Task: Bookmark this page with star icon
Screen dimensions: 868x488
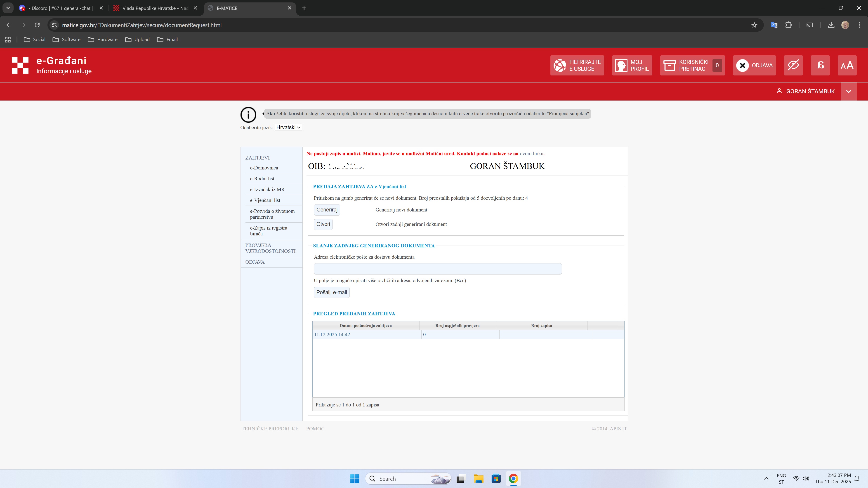Action: 754,25
